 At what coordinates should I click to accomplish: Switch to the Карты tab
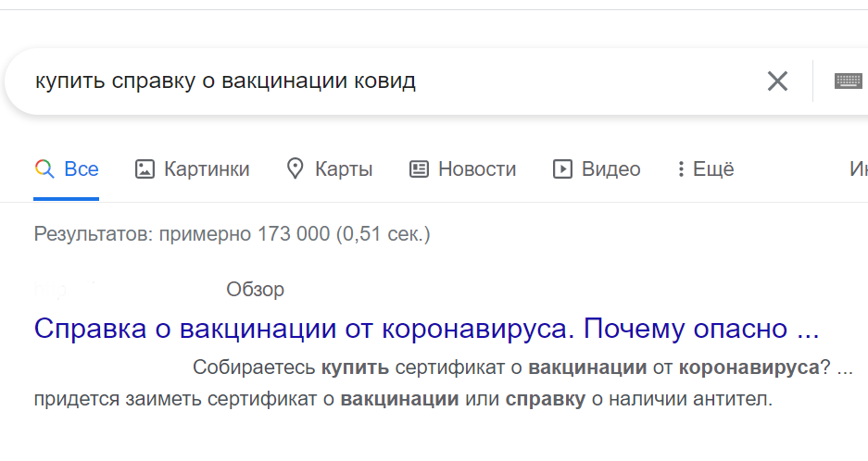(x=344, y=169)
